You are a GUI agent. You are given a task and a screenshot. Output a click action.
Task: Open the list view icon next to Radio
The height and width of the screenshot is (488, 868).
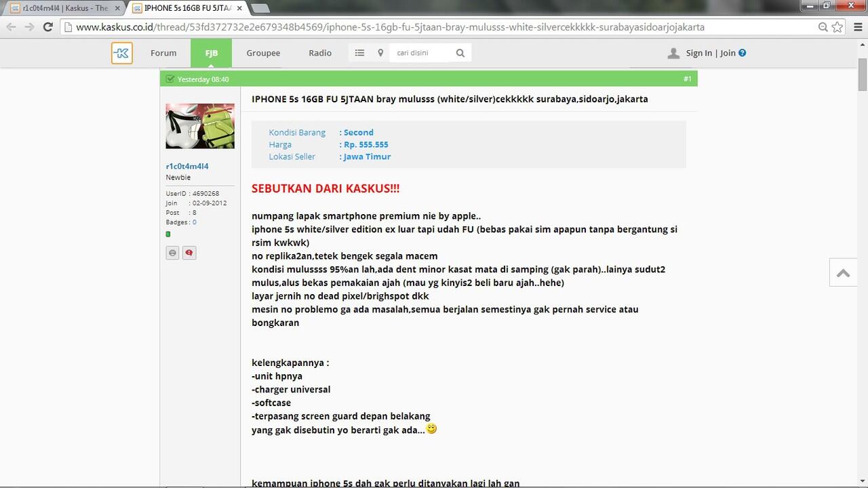[359, 53]
